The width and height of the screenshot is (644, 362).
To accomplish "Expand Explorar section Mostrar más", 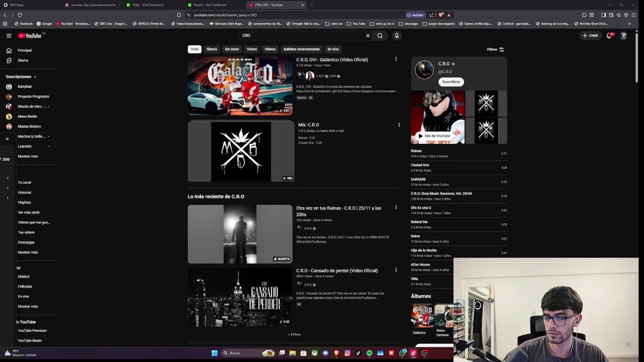I will tap(28, 307).
